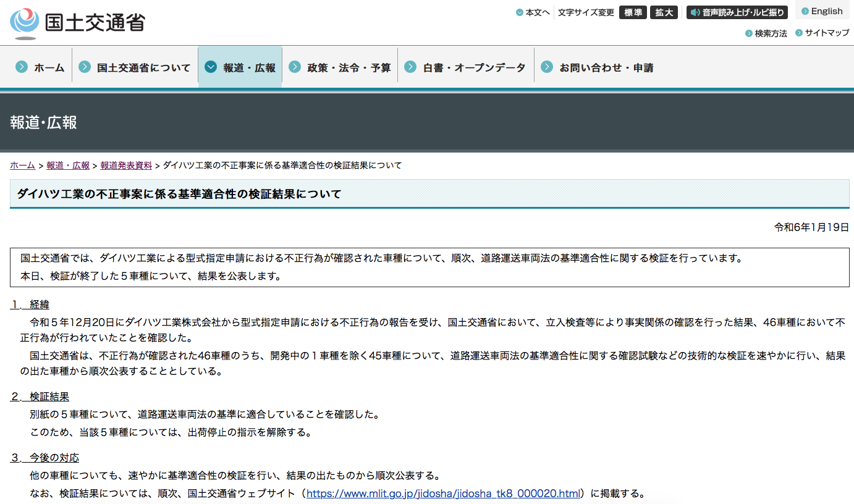Click the circle arrow icon beside 国土交通省について
The height and width of the screenshot is (504, 854).
click(85, 67)
